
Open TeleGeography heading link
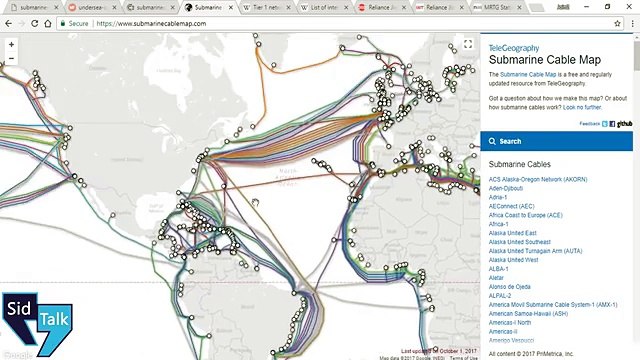click(514, 48)
